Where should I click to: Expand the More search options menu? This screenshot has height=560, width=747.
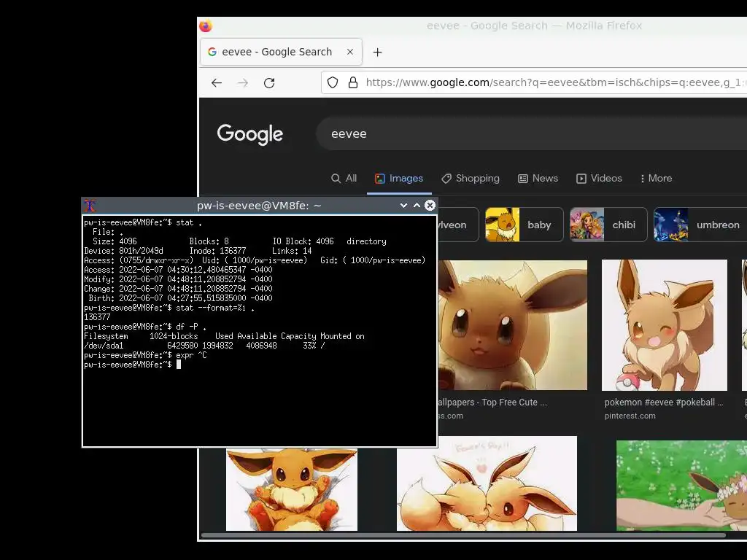pyautogui.click(x=656, y=178)
